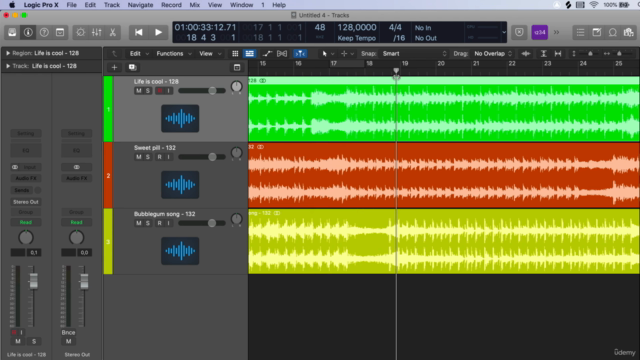The width and height of the screenshot is (640, 360).
Task: Open the Apple menu
Action: coord(12,5)
